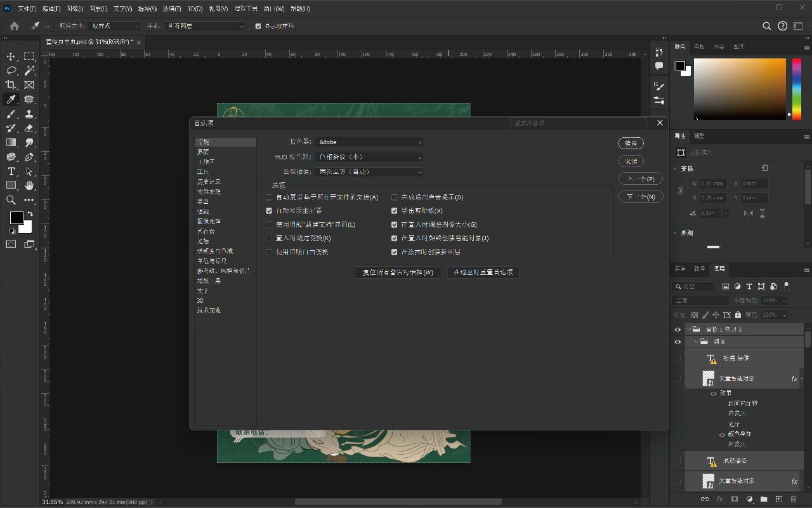This screenshot has width=812, height=508.
Task: Uncheck the 导出剪贴板 checkbox
Action: [395, 211]
